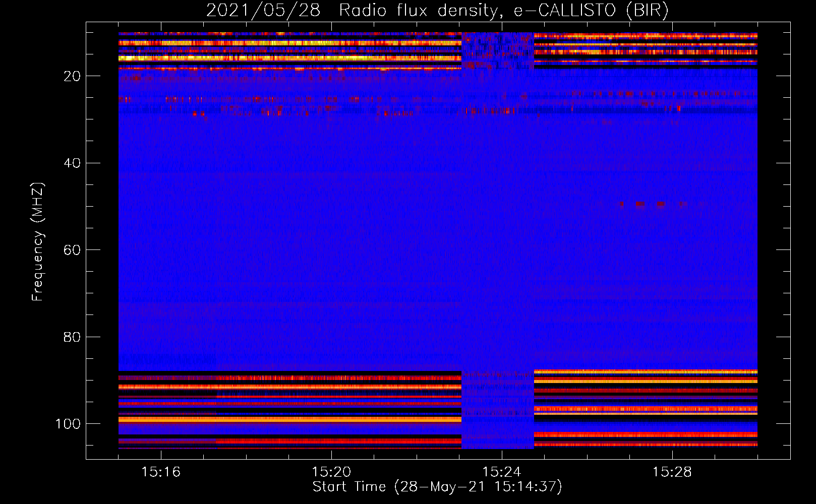Viewport: 816px width, 504px height.
Task: Click the '40' frequency tick label
Action: 72,163
